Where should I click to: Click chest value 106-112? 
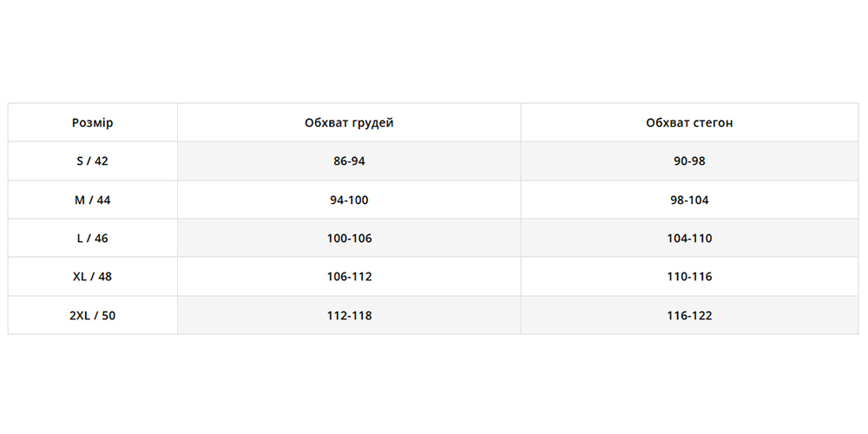coord(349,277)
